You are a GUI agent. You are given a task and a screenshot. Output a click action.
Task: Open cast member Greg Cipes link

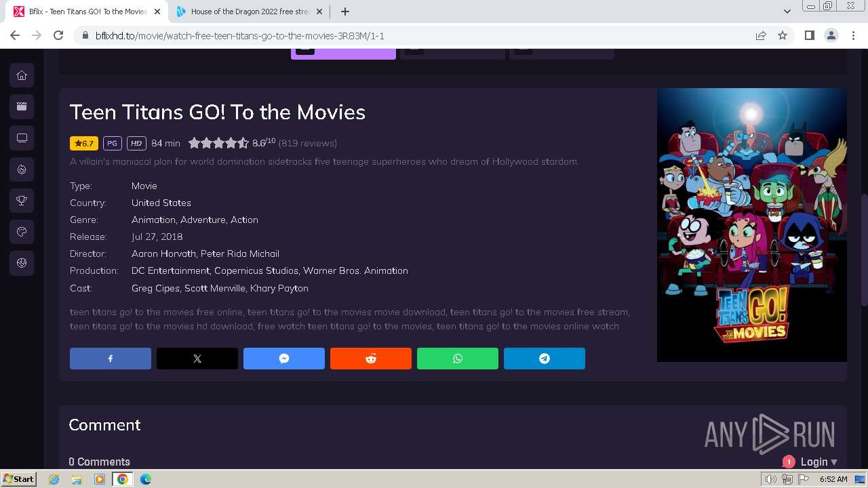point(156,288)
